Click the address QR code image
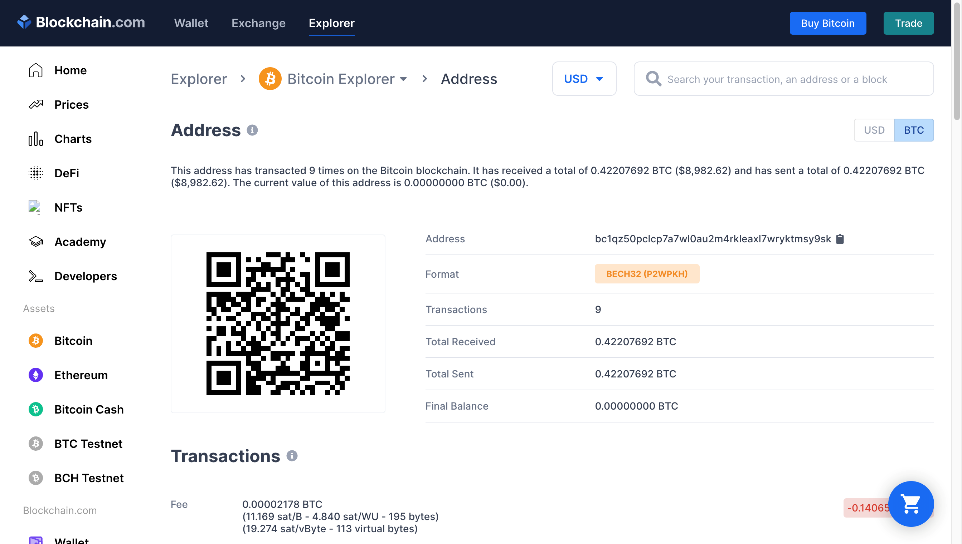The width and height of the screenshot is (962, 544). (x=278, y=323)
